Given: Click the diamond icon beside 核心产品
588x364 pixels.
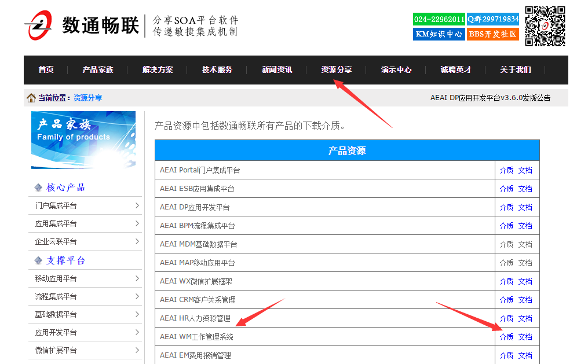Looking at the screenshot, I should (38, 187).
